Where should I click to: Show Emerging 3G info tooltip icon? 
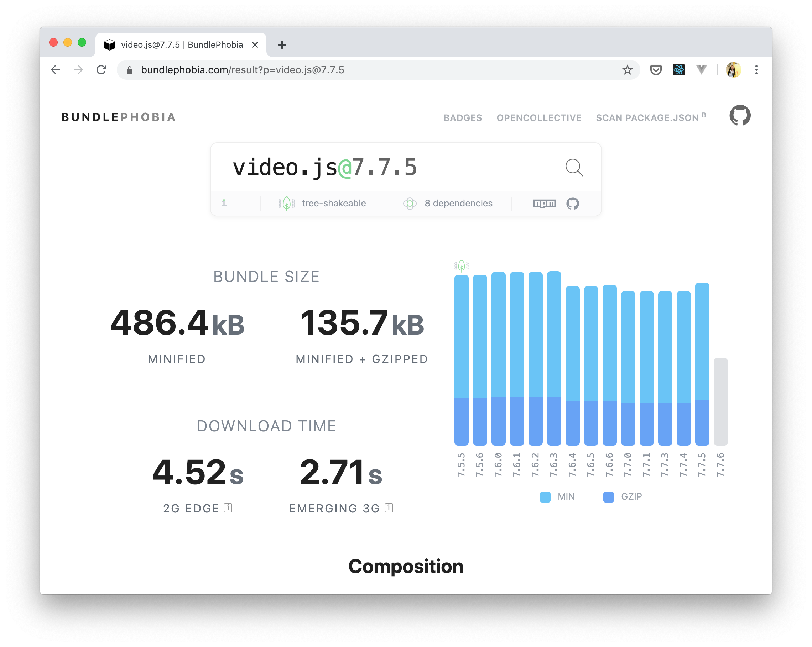pos(389,508)
